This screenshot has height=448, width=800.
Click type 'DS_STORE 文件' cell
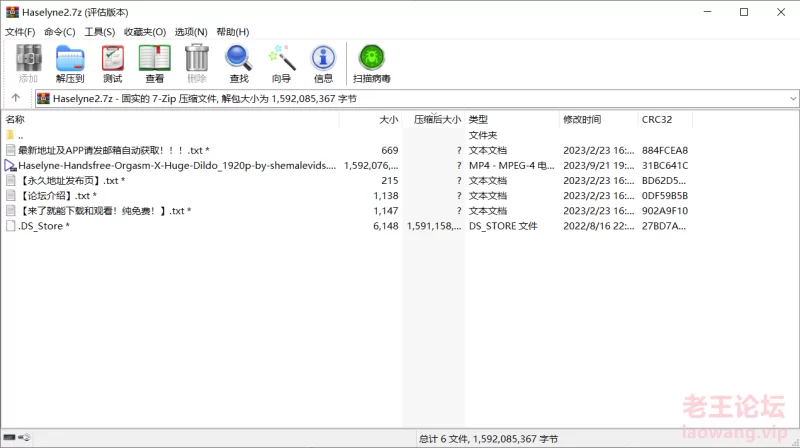(503, 226)
